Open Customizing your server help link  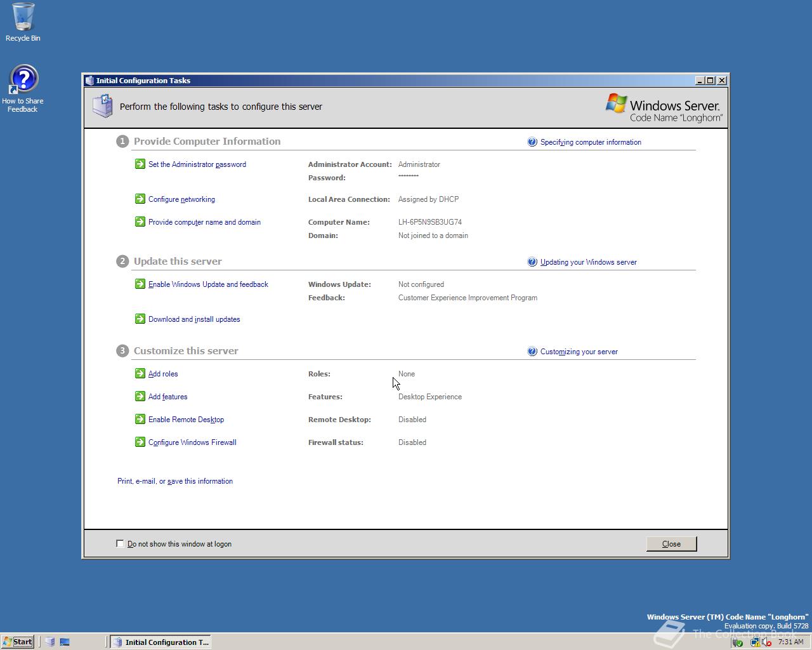coord(579,352)
